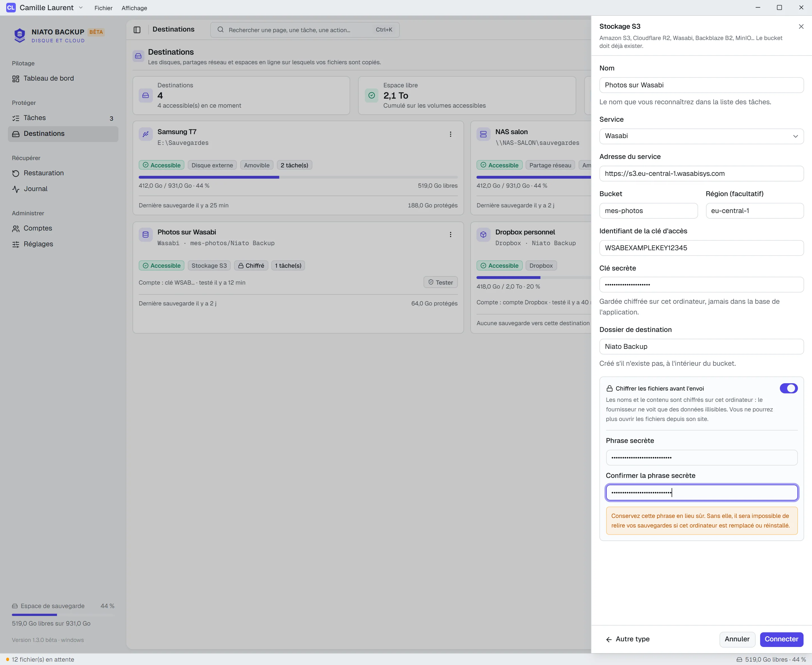Open the Samsung T7 three-dot menu

[450, 134]
